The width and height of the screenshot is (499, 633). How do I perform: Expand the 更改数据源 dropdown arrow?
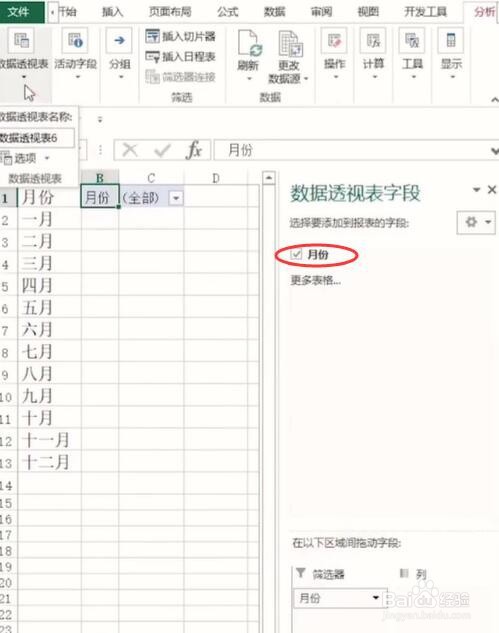point(306,79)
